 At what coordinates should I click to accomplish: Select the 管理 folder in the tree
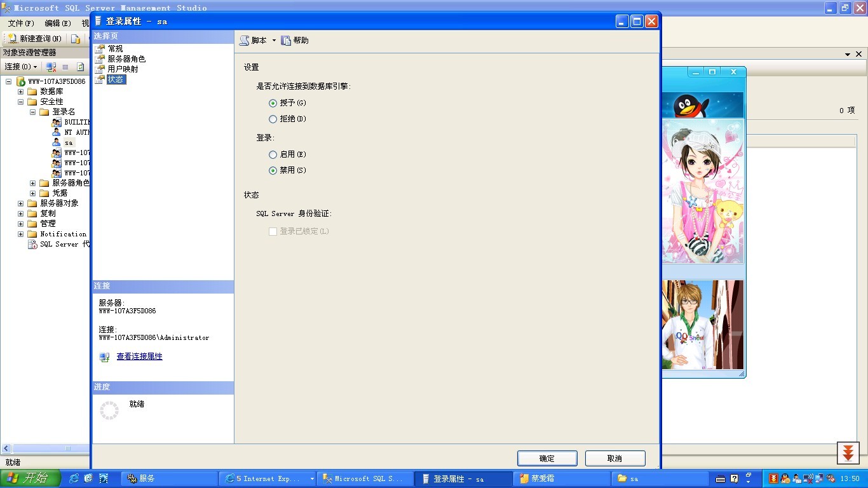tap(48, 224)
